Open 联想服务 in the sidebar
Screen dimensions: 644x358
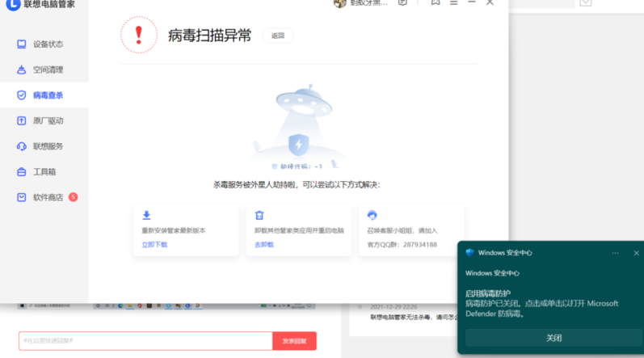tap(47, 146)
